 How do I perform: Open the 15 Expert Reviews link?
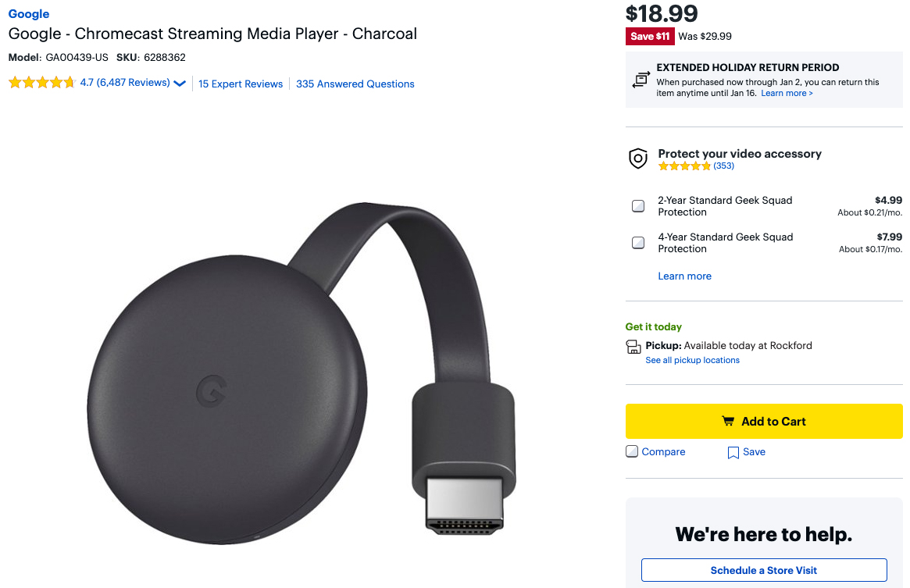coord(241,84)
